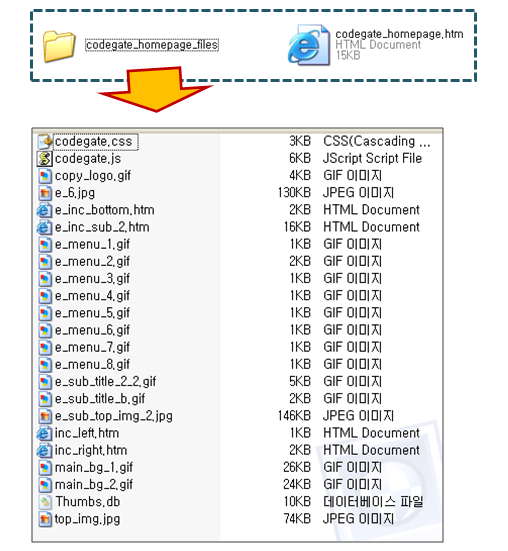
Task: Click the 146KB size of e_sub_top_img_2.jpg
Action: [x=294, y=416]
